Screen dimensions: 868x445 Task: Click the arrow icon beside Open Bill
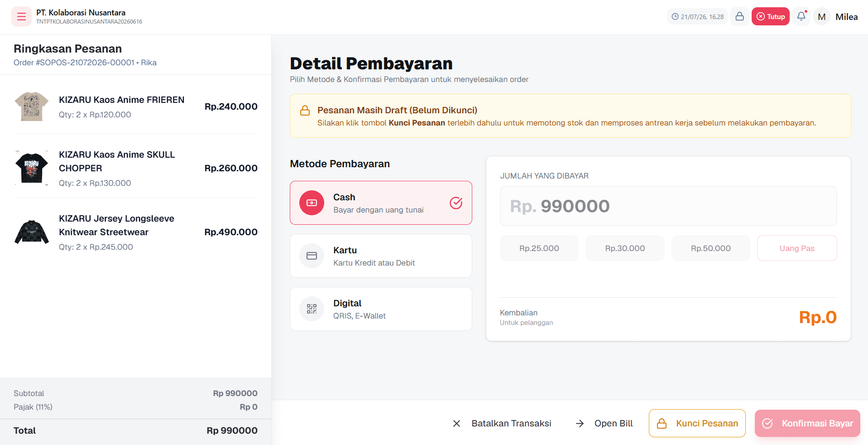pos(580,423)
